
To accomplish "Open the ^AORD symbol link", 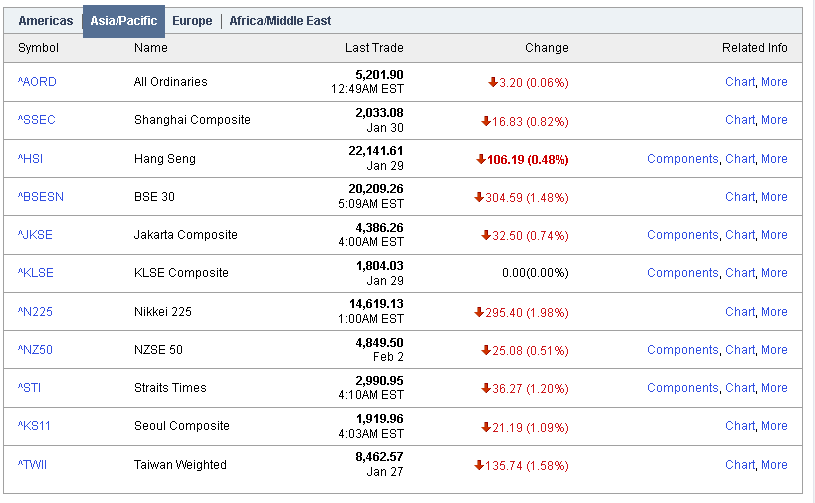I will (x=37, y=82).
